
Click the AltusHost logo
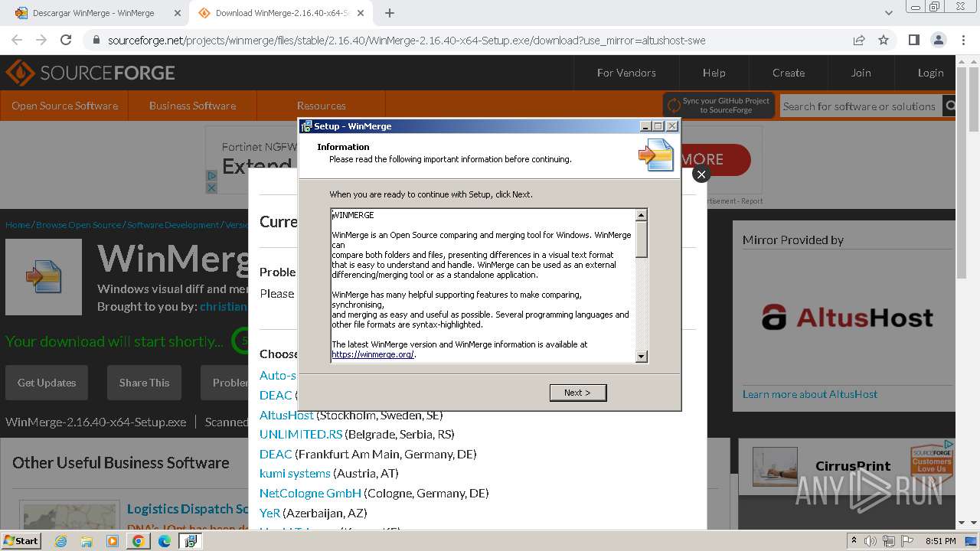tap(847, 317)
